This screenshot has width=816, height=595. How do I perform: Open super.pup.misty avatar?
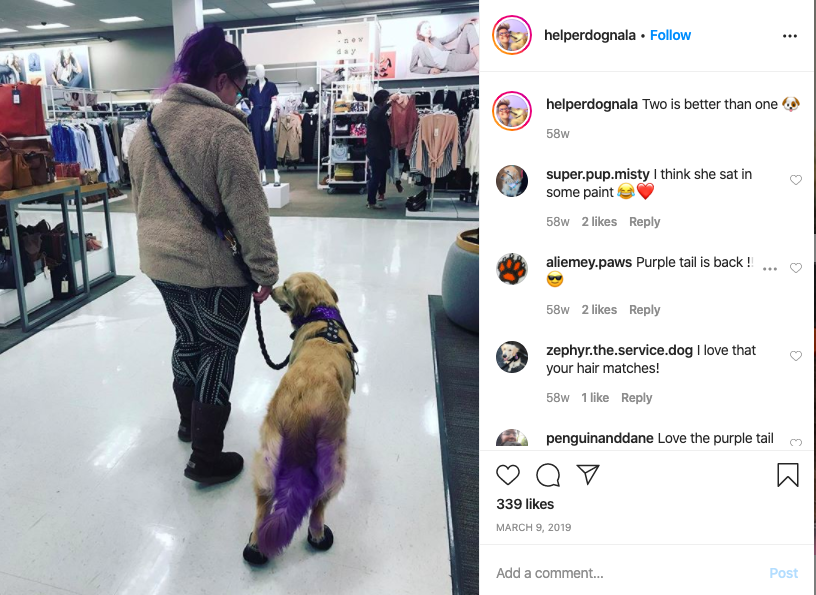[512, 181]
